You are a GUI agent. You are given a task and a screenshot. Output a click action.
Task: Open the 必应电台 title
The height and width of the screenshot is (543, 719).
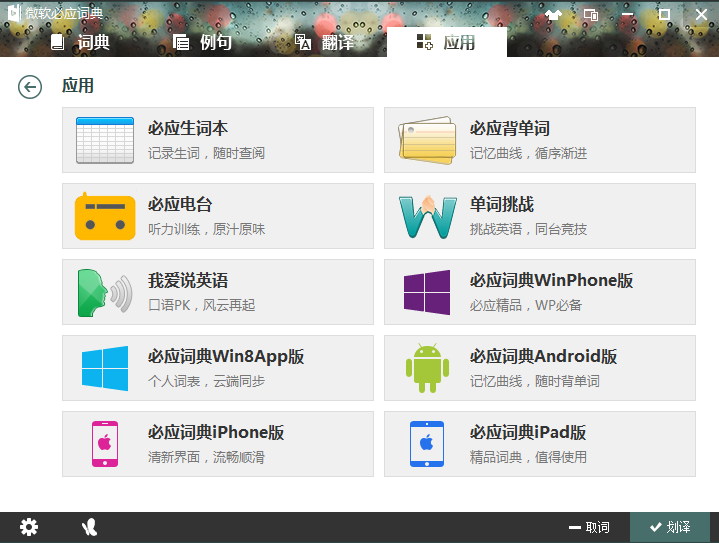180,204
